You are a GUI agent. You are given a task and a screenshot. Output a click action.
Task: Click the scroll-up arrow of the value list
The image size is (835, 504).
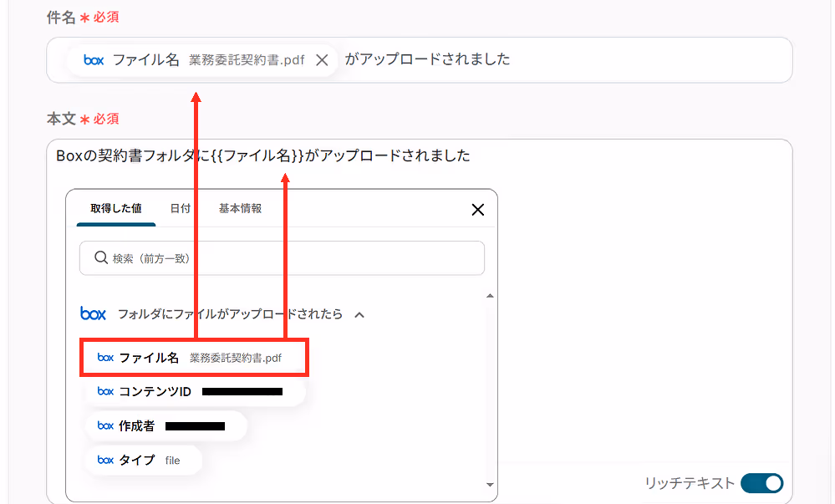tap(490, 296)
